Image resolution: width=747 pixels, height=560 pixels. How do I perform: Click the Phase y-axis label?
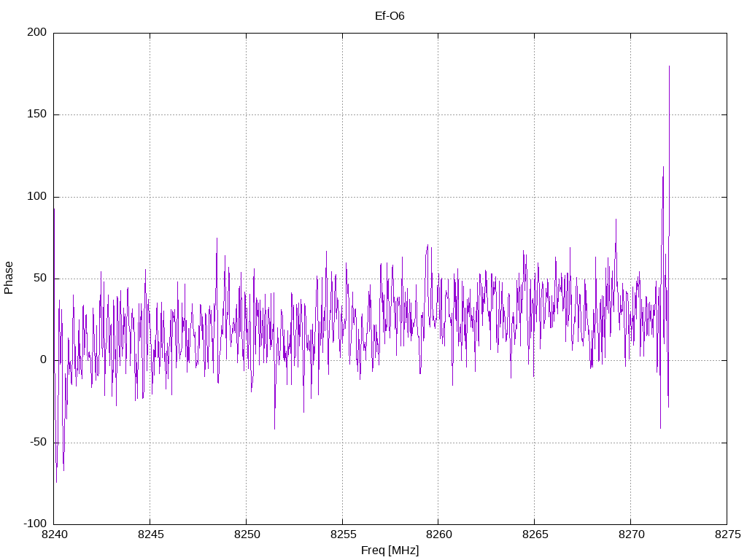point(9,278)
